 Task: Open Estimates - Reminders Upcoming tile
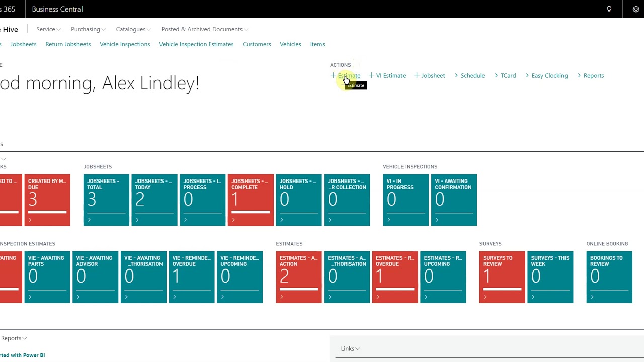point(443,277)
